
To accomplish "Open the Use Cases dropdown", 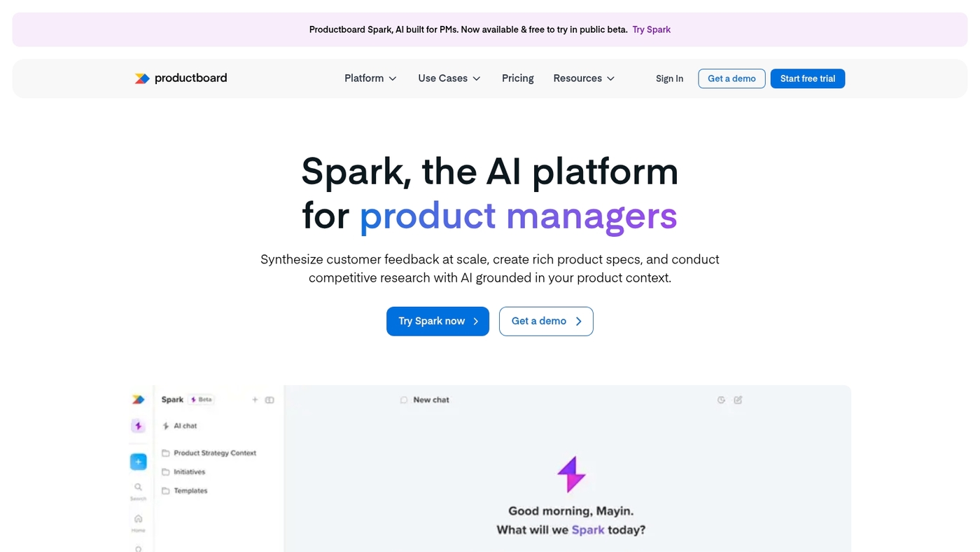I will pos(449,78).
